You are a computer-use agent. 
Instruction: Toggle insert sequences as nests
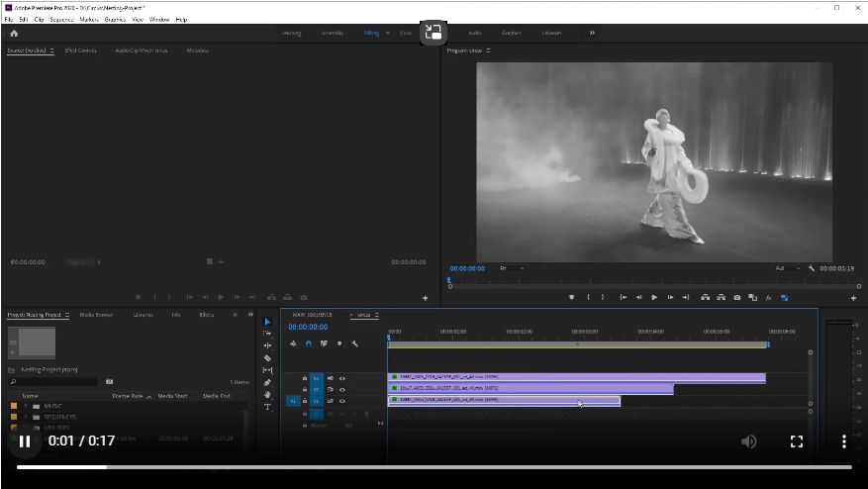point(293,343)
